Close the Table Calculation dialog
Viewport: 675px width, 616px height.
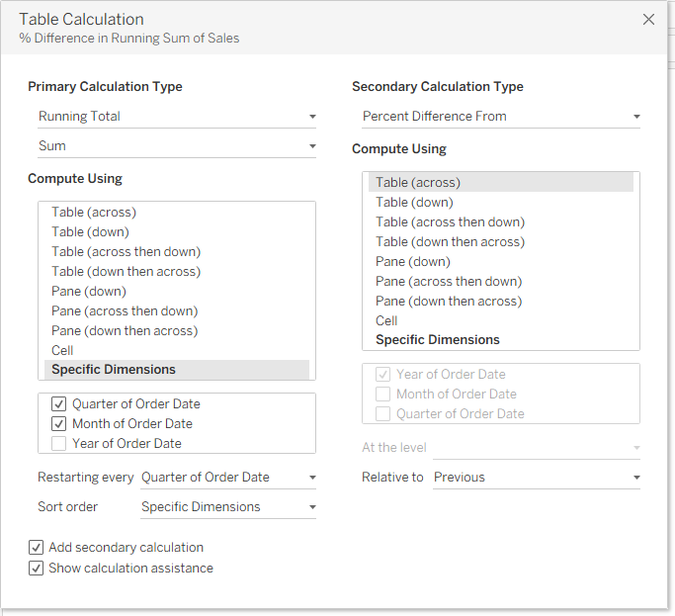point(648,20)
